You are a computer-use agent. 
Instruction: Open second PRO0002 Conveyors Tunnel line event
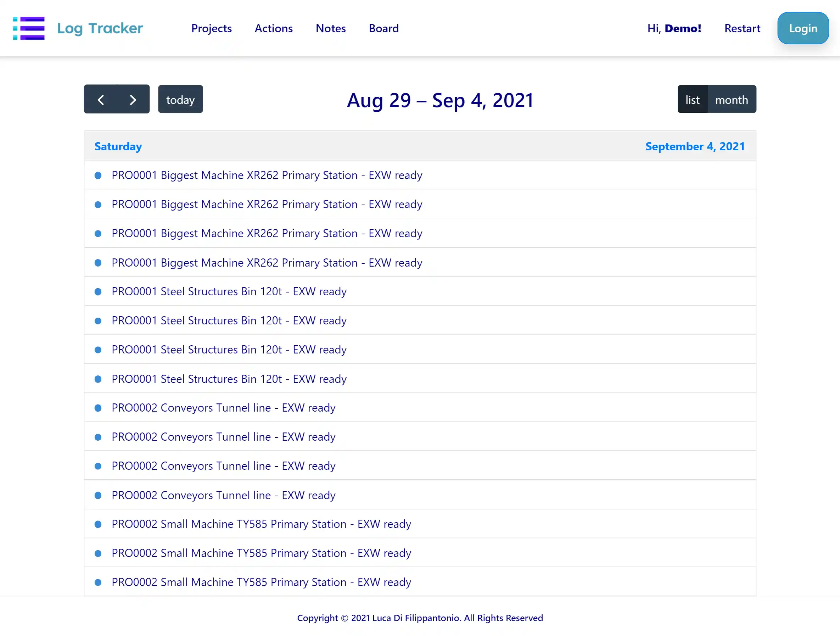(x=223, y=437)
